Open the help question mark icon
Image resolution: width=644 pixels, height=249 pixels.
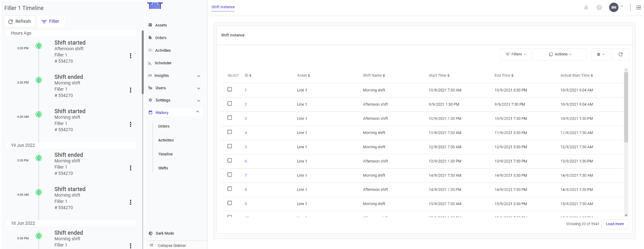pos(599,8)
